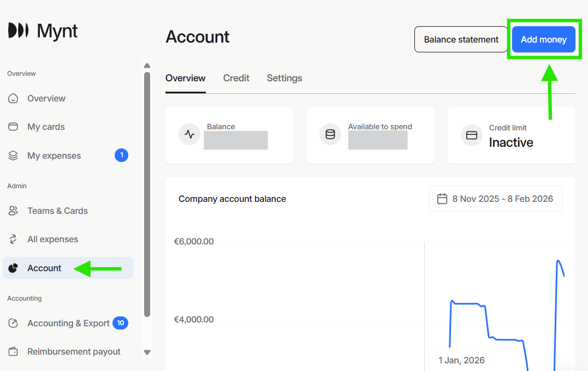Image resolution: width=588 pixels, height=371 pixels.
Task: Select the Overview icon in the sidebar
Action: (x=13, y=98)
